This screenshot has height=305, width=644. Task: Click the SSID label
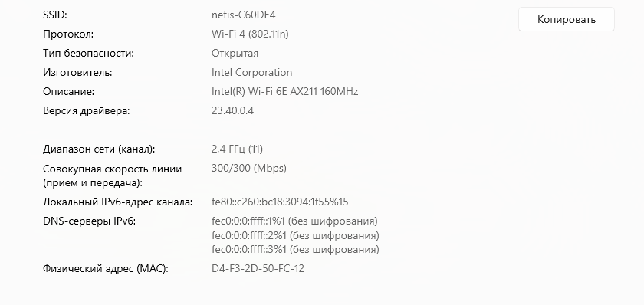pyautogui.click(x=55, y=15)
